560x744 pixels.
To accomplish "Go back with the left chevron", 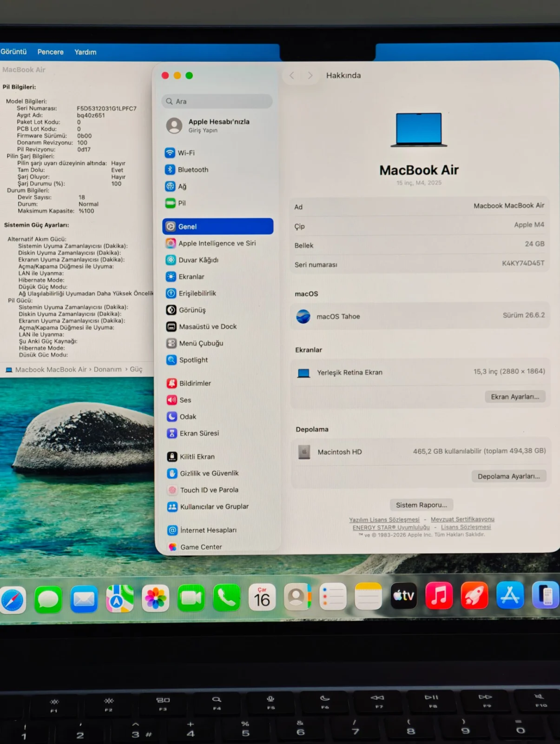I will (x=292, y=75).
